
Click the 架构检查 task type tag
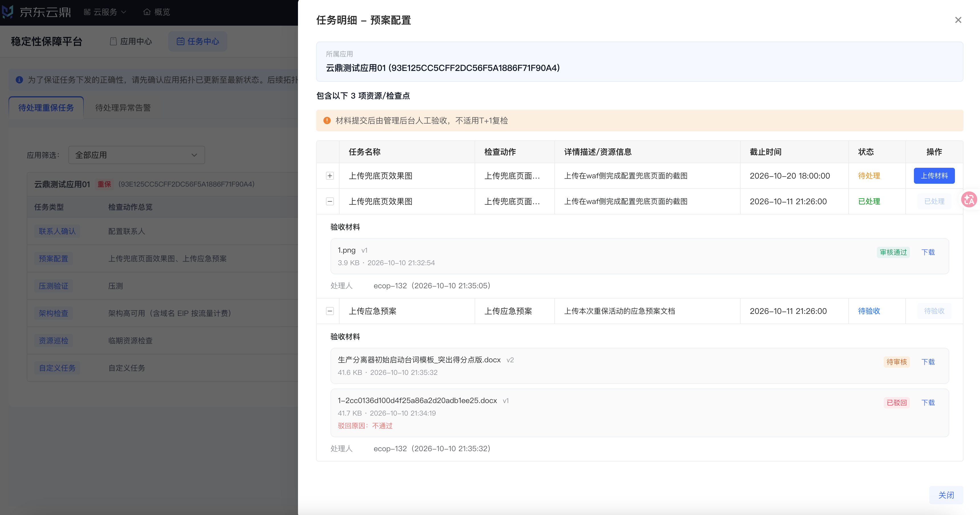point(53,313)
